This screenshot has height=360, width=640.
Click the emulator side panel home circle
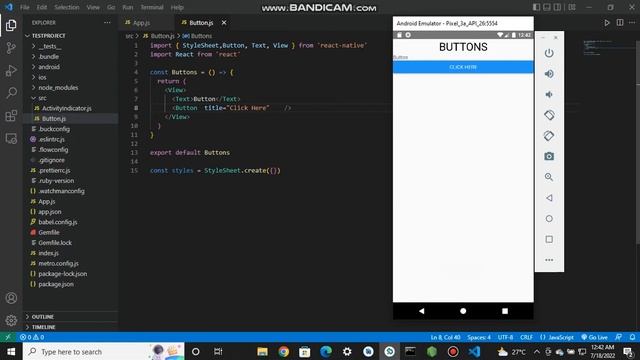[x=549, y=219]
